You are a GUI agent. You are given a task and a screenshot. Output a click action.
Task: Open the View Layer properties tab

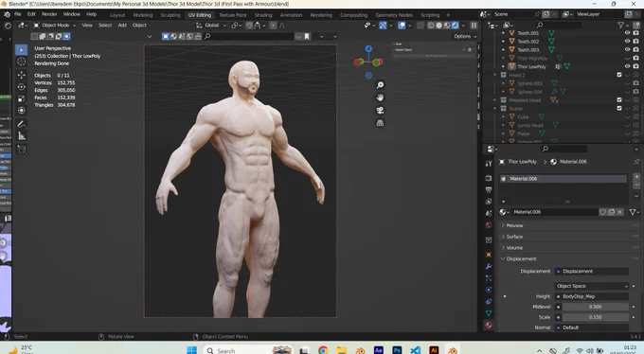point(489,202)
